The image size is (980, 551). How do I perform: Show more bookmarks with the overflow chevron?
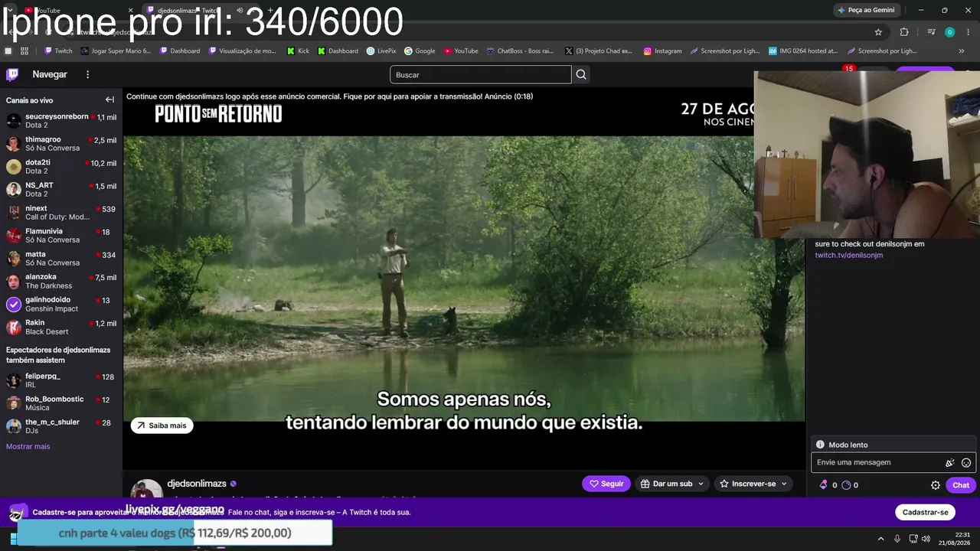coord(962,51)
